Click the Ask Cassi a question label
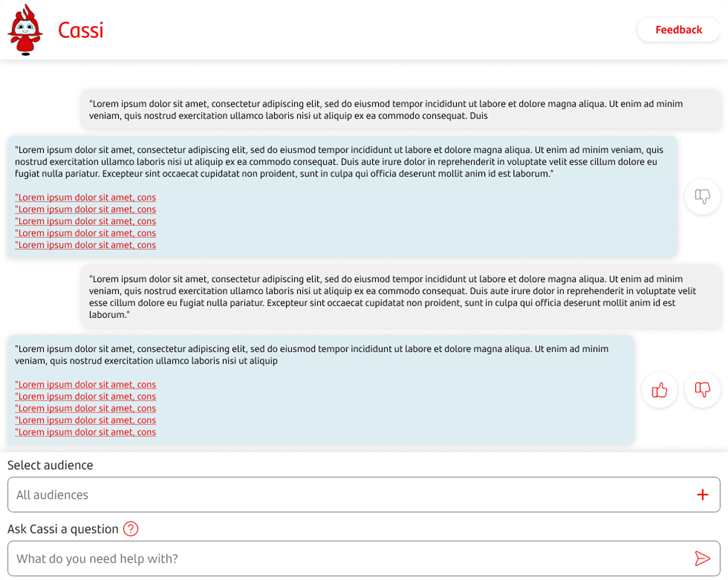This screenshot has width=728, height=580. [63, 529]
